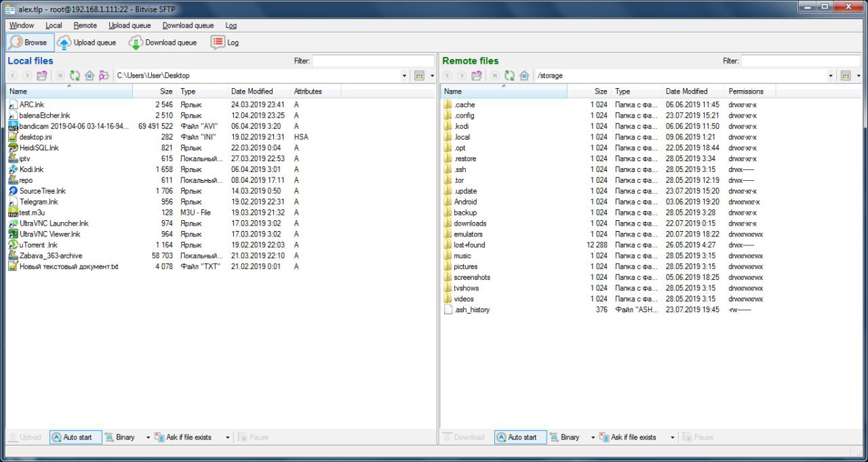
Task: Select the SourceTree.lnk local file icon
Action: coord(13,191)
